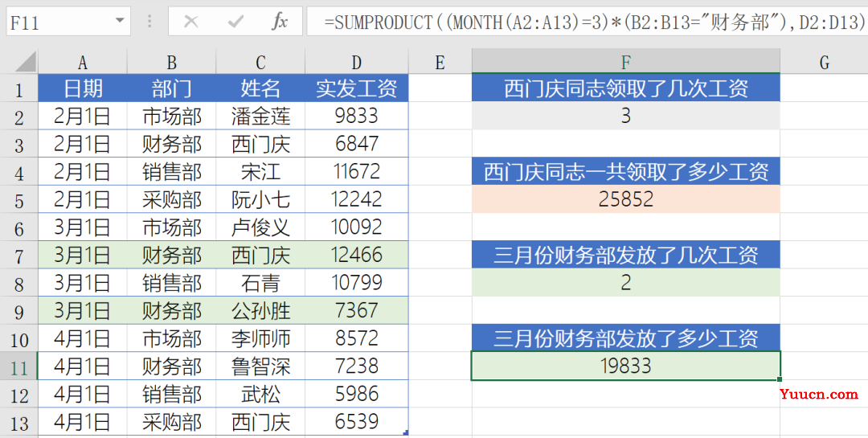Click the Enter checkmark formula bar icon

pos(235,22)
